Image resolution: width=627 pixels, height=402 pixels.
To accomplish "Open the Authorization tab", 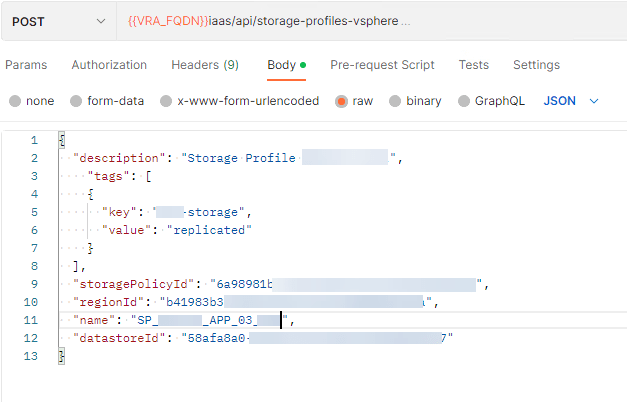I will (109, 65).
